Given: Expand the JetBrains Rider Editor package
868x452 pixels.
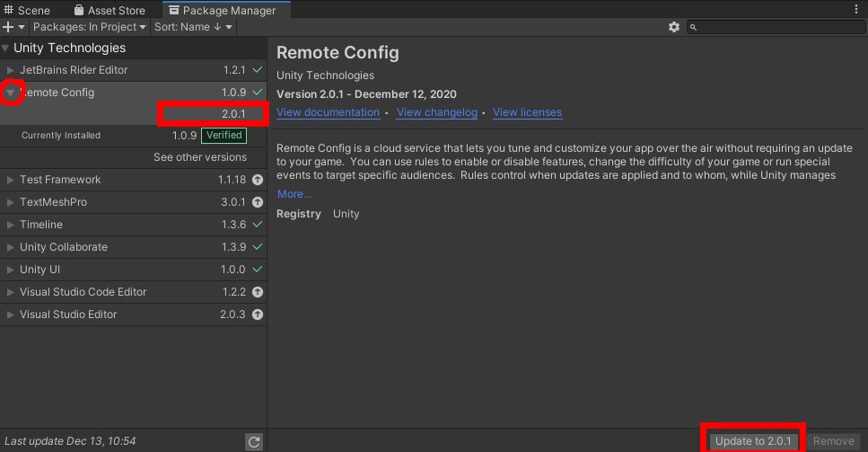Looking at the screenshot, I should [10, 70].
